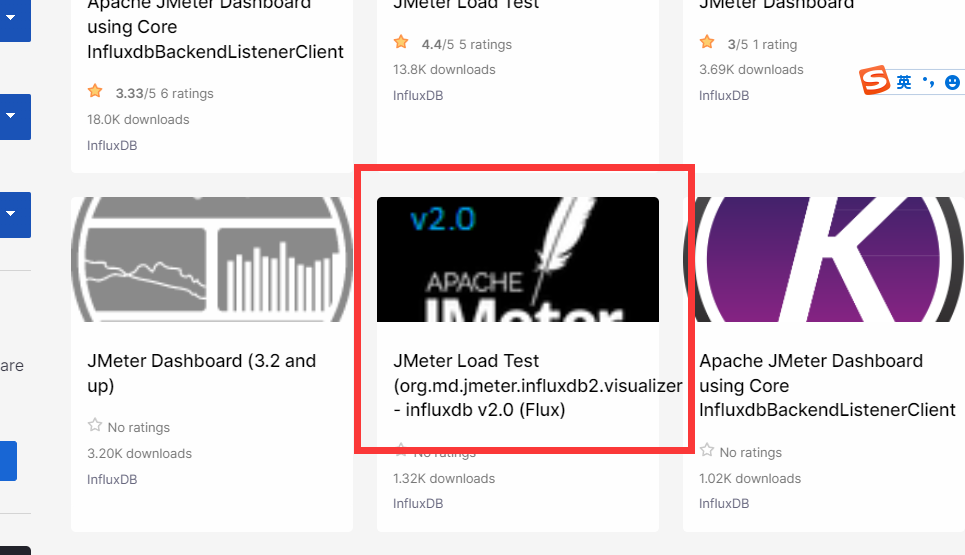Click the '3.33/5 6 ratings' text
The width and height of the screenshot is (965, 555).
point(164,94)
